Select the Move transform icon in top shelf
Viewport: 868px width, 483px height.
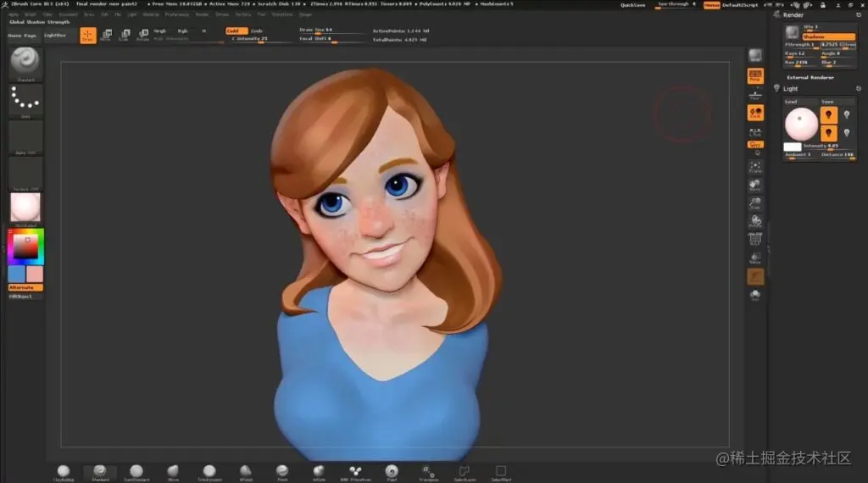point(106,36)
